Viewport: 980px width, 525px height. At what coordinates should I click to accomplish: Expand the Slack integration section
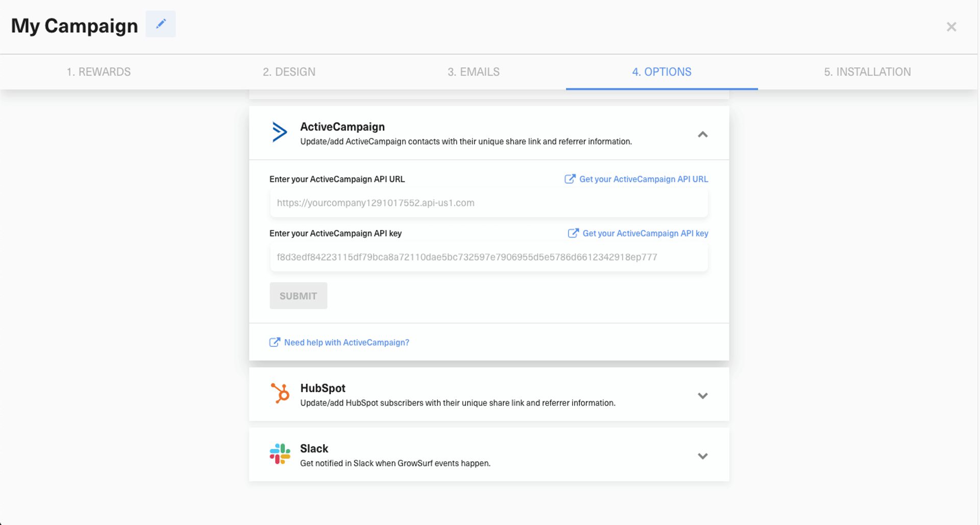(702, 456)
